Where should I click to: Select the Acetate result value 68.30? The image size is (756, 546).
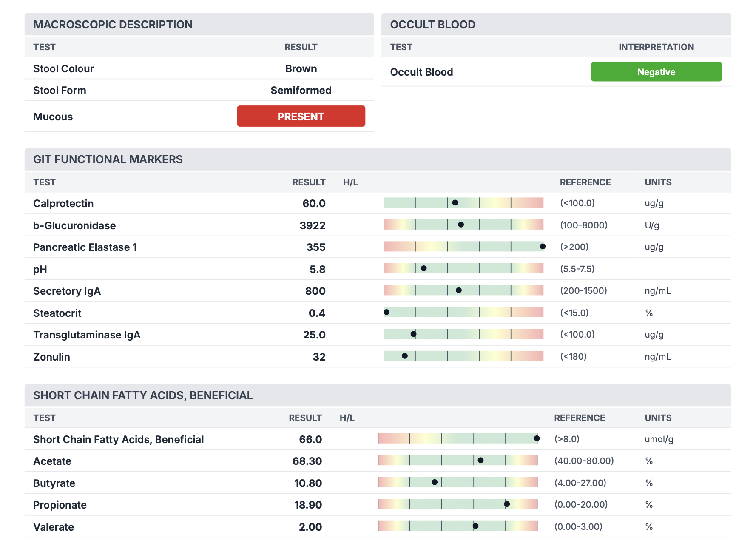point(307,461)
